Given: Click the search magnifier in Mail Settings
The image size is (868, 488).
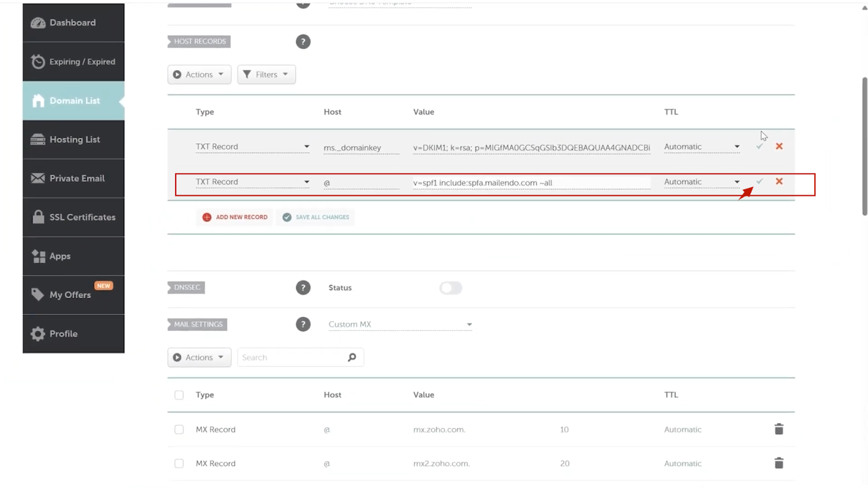Looking at the screenshot, I should coord(352,357).
